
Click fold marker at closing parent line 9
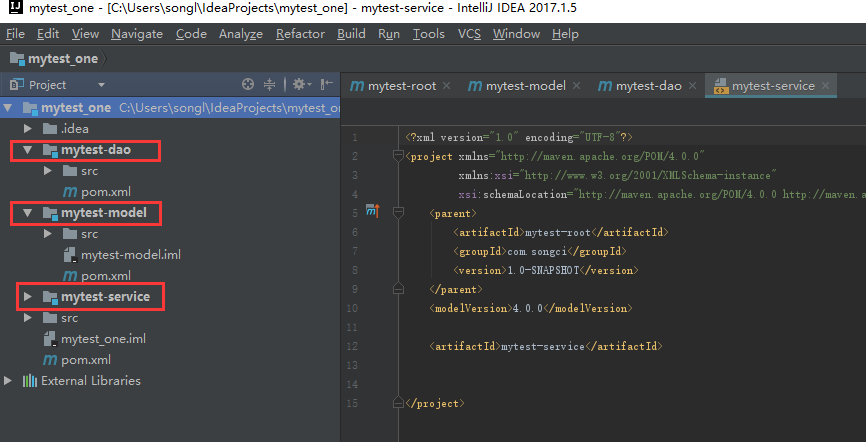(398, 288)
